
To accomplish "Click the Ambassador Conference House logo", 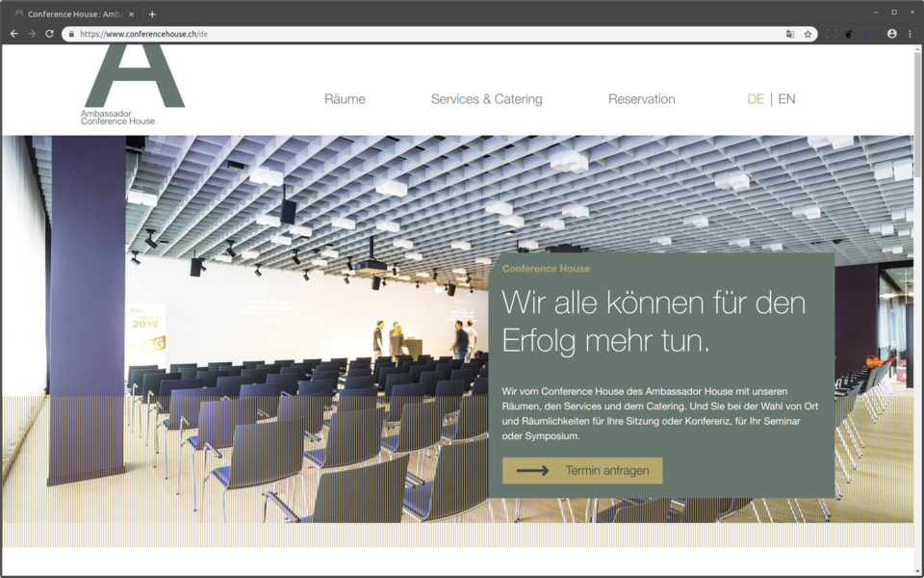I will [x=133, y=85].
